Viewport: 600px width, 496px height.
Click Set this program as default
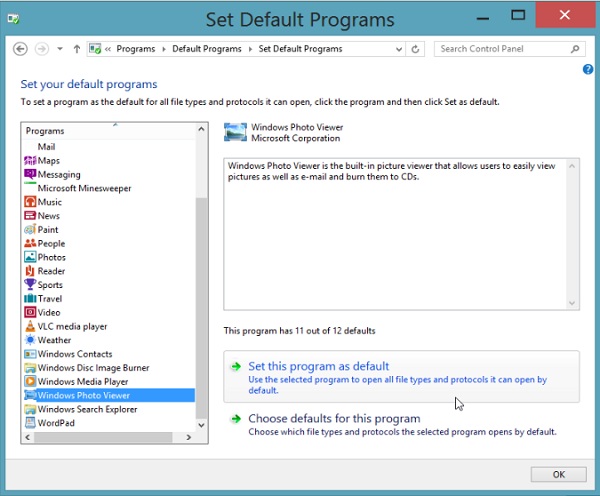401,377
